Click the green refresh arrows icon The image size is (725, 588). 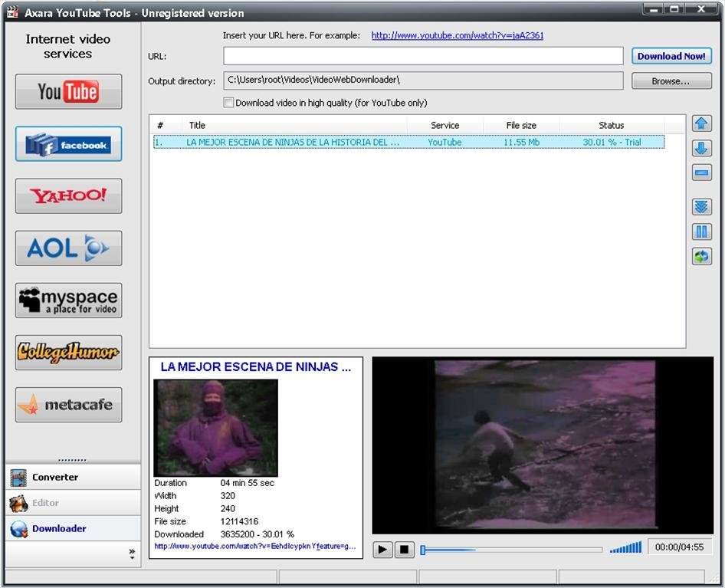(x=701, y=256)
